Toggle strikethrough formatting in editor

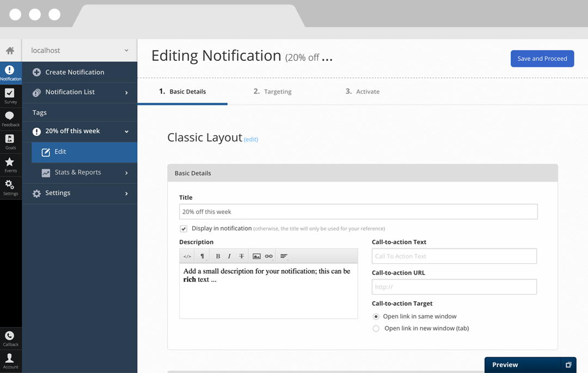tap(242, 256)
